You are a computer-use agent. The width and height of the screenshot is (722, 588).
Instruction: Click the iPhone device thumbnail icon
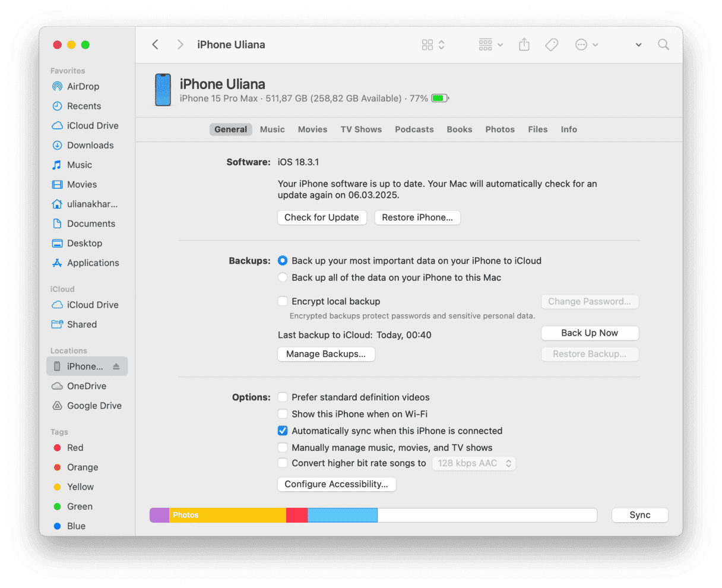[x=163, y=90]
